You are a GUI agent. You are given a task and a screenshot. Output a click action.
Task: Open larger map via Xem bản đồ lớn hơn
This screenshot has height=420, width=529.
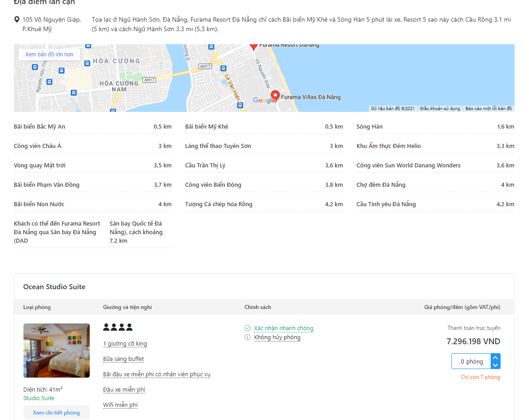pos(49,55)
